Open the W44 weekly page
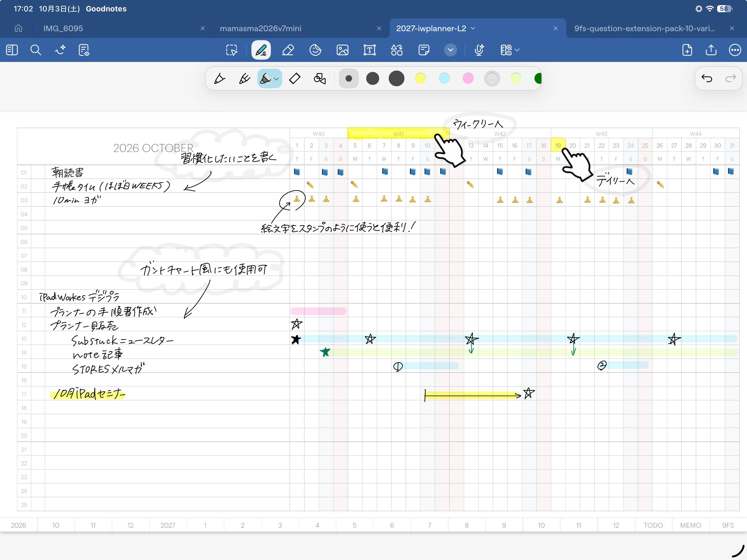 tap(696, 134)
